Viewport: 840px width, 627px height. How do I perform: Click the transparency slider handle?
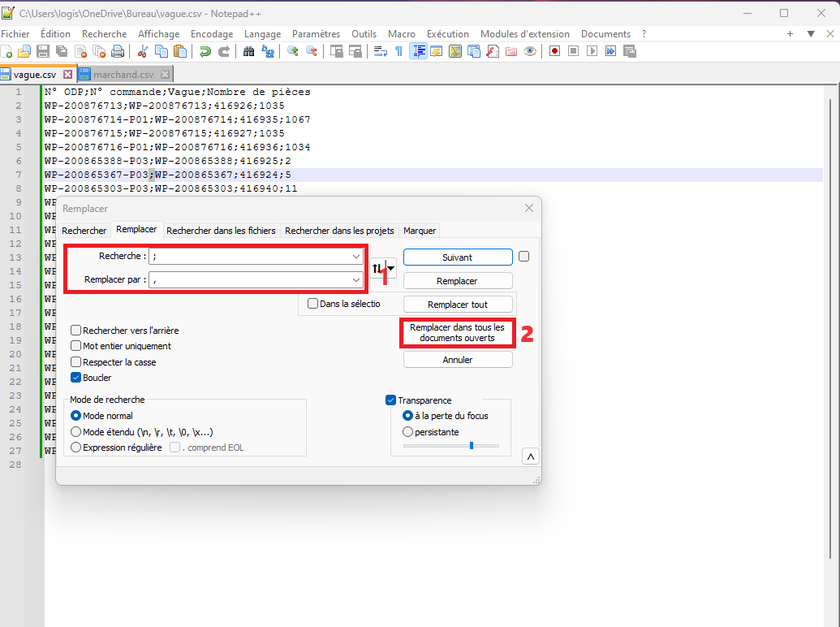point(471,445)
